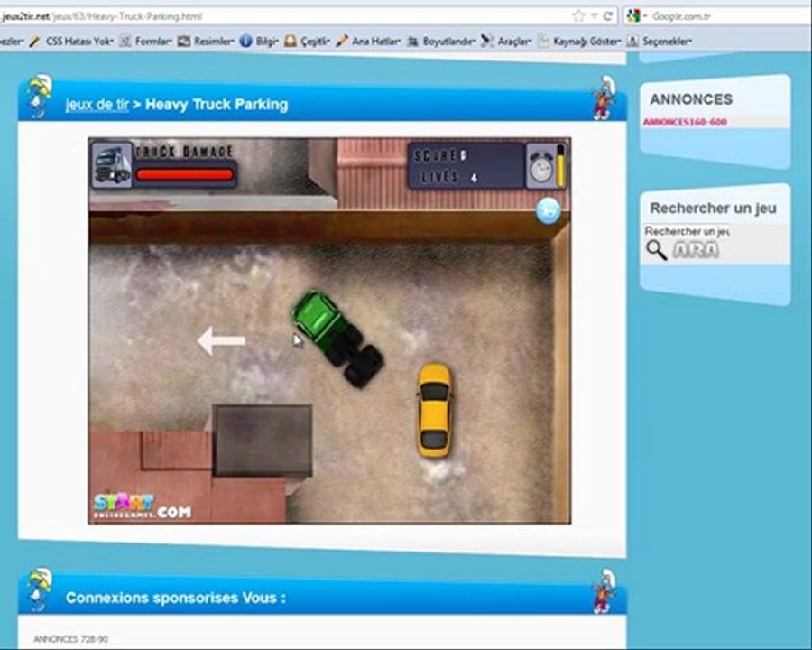Click the Ana Hatlar marker icon

[342, 41]
